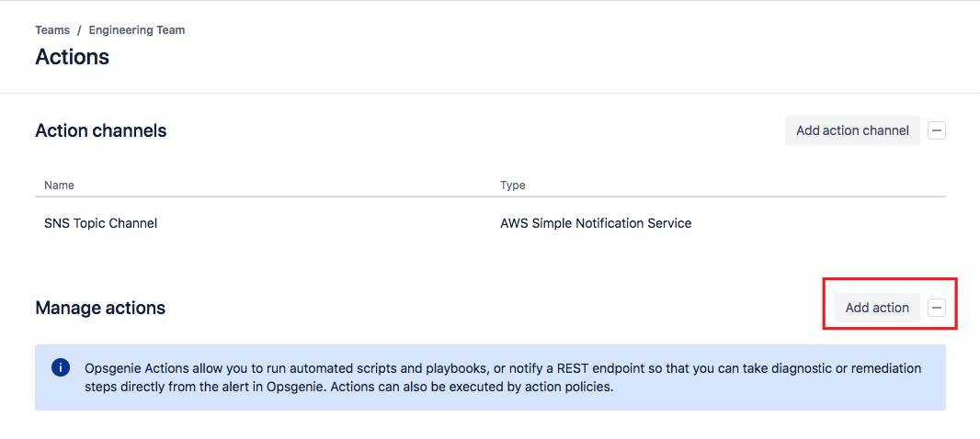Click the Manage actions heading
Image resolution: width=980 pixels, height=439 pixels.
pyautogui.click(x=100, y=308)
